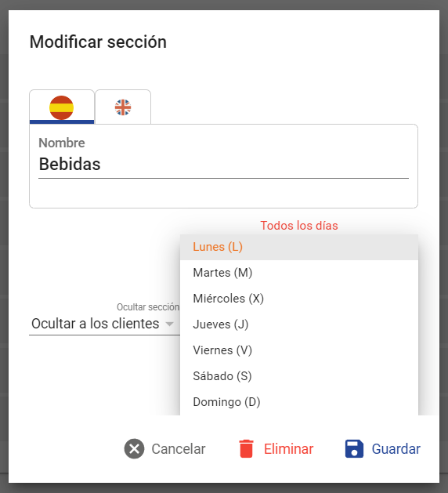
Task: Click the Guardar button text
Action: pyautogui.click(x=396, y=449)
